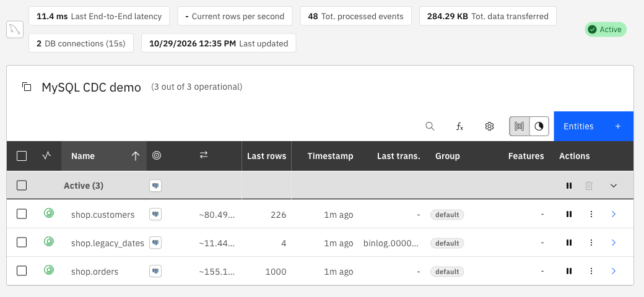Expand shop.orders details arrow
The width and height of the screenshot is (644, 297).
[x=614, y=271]
